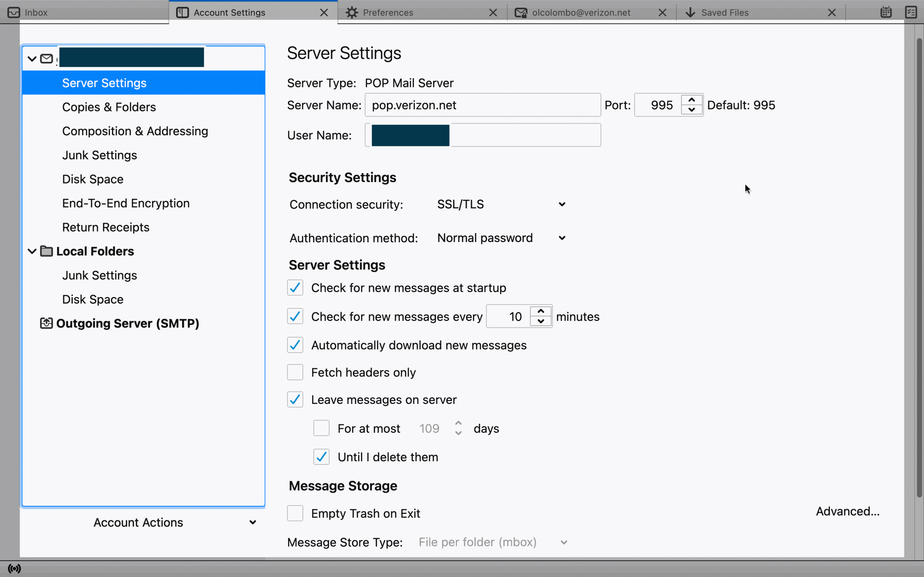
Task: Uncheck Leave messages on server
Action: coord(295,400)
